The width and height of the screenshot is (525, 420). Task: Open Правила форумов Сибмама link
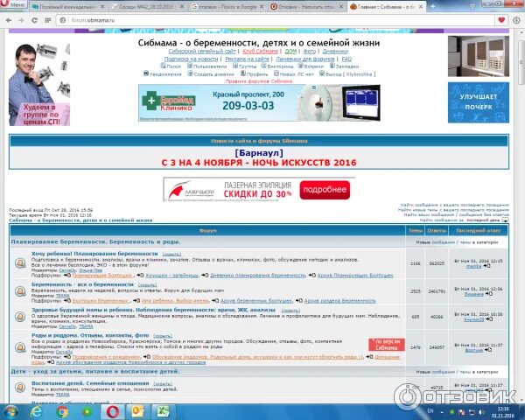coord(259,81)
